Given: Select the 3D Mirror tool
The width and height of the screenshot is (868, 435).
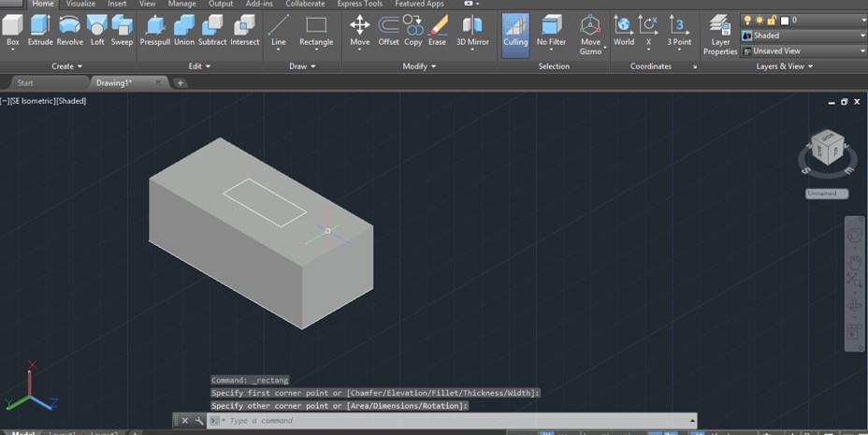Looking at the screenshot, I should point(472,29).
